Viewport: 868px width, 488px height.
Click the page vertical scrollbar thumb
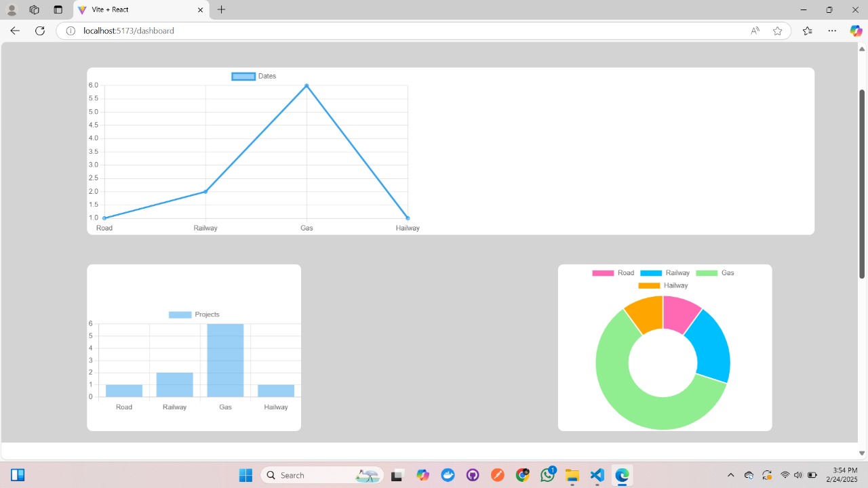coord(862,183)
